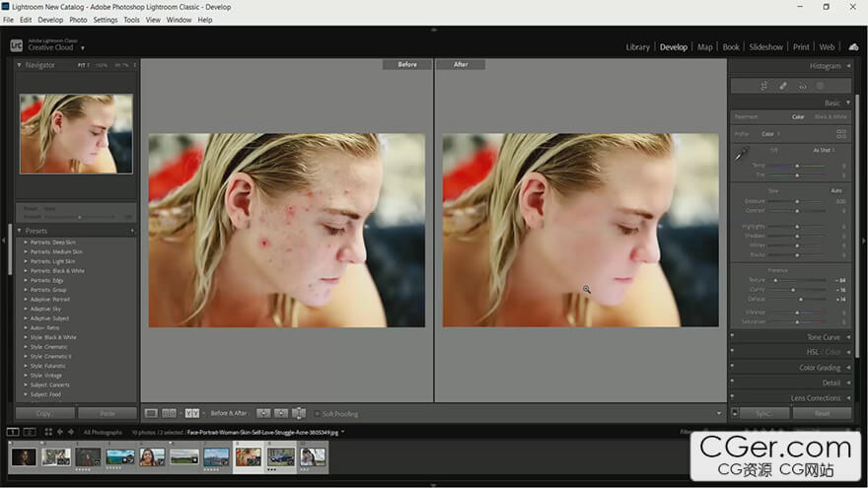Collapse the Navigator panel
This screenshot has width=868, height=488.
tap(19, 65)
